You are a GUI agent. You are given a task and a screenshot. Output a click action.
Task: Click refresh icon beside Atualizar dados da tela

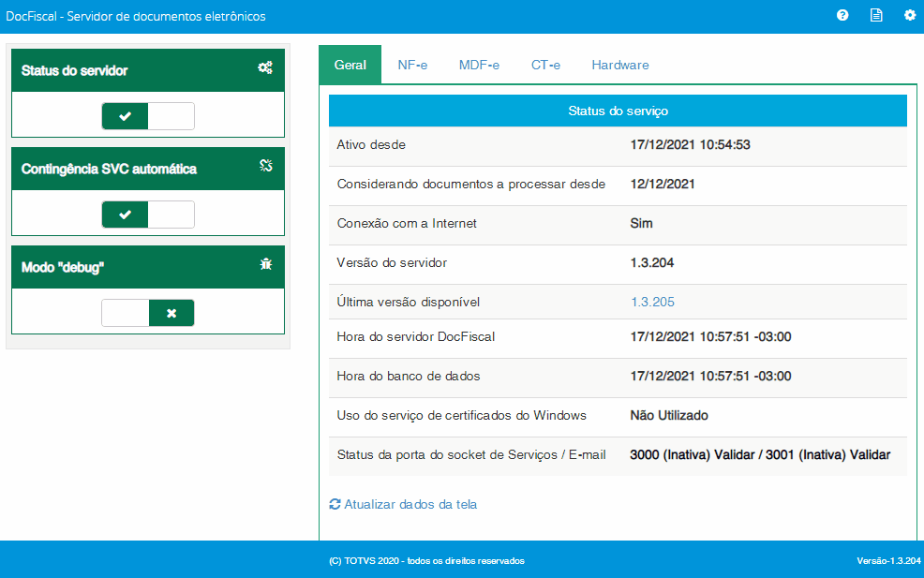click(x=335, y=504)
